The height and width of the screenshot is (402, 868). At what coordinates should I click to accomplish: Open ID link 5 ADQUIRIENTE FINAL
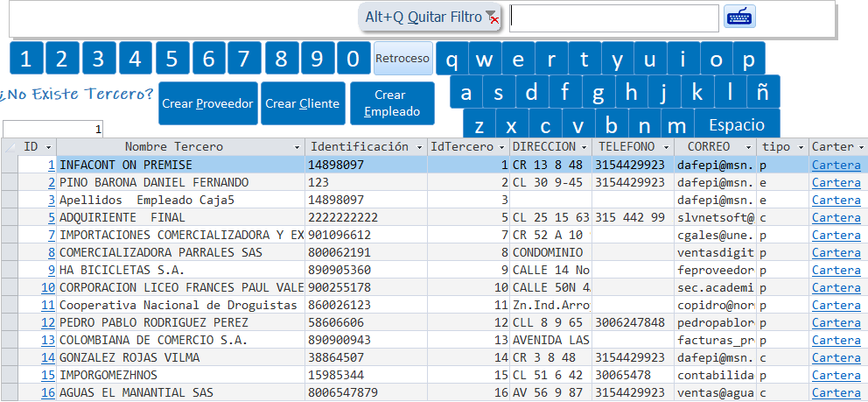(52, 217)
